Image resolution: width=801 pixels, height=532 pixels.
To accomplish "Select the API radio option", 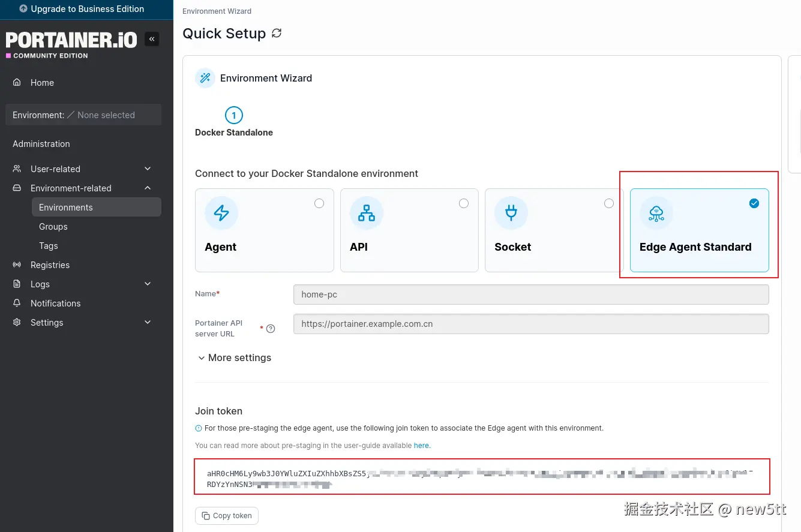I will 464,203.
